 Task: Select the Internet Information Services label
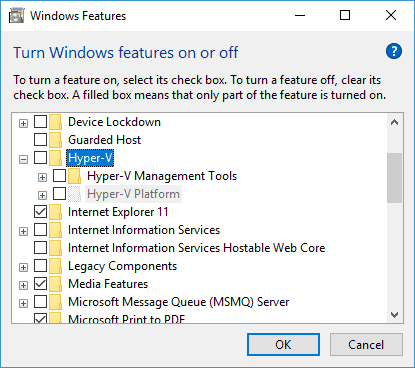[144, 230]
